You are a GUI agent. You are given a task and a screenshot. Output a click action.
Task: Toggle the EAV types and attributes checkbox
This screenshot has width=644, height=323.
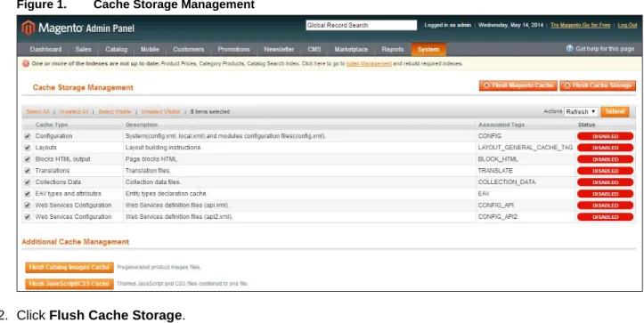(28, 194)
